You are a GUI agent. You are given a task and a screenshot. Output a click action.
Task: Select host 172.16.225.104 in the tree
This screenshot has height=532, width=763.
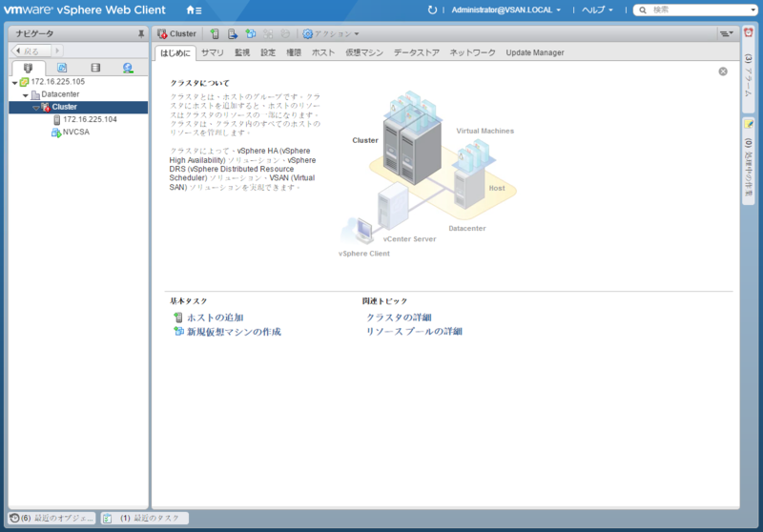click(x=90, y=119)
